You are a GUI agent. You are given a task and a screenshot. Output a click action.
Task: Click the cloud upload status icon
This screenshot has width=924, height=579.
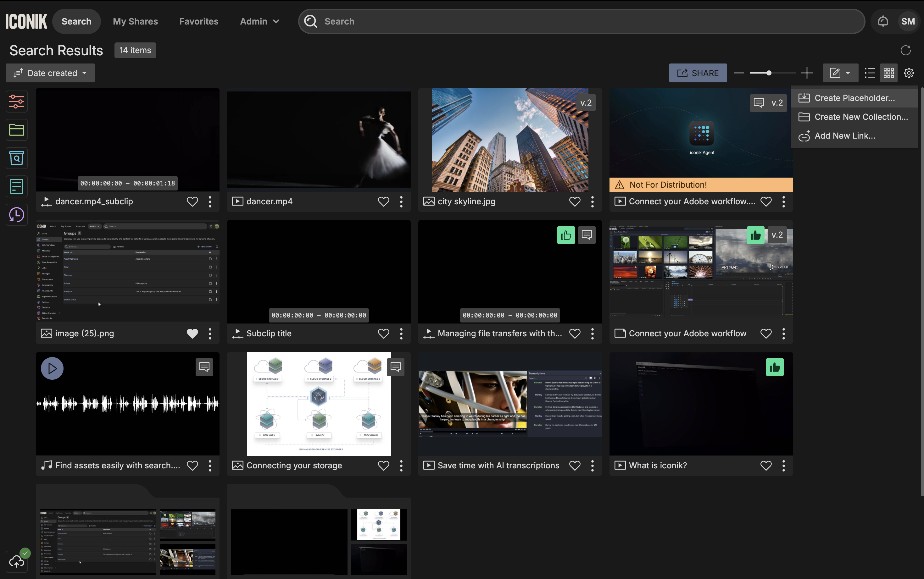(16, 561)
